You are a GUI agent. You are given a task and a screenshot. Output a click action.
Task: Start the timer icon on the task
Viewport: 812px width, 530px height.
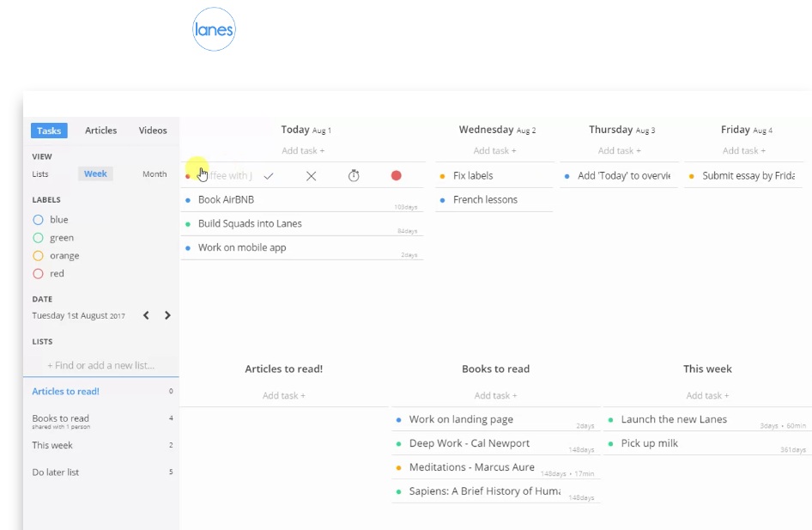354,176
